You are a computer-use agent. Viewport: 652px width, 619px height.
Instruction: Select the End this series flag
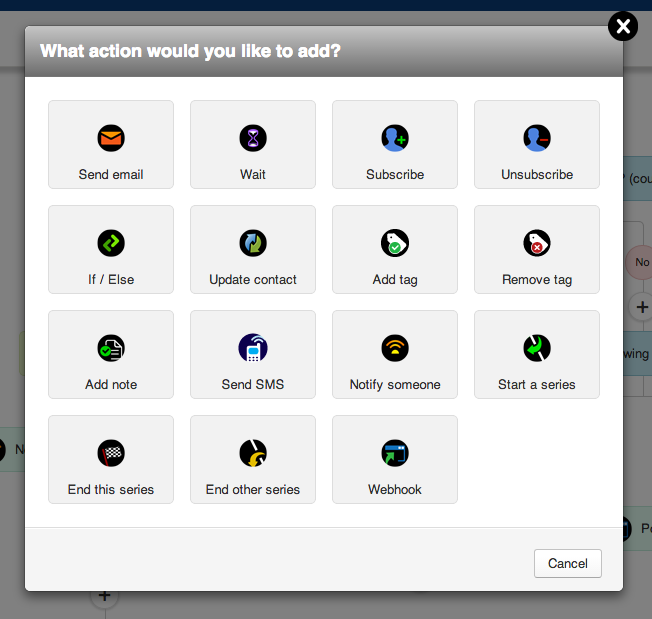coord(111,453)
